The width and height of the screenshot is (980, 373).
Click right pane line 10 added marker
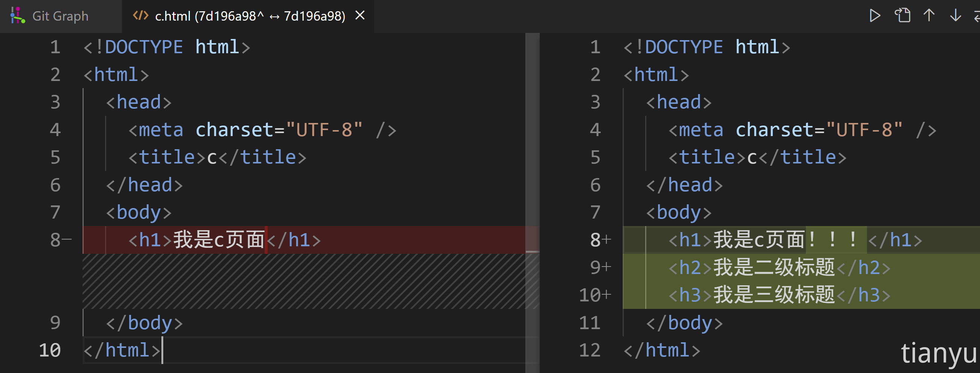pos(607,295)
